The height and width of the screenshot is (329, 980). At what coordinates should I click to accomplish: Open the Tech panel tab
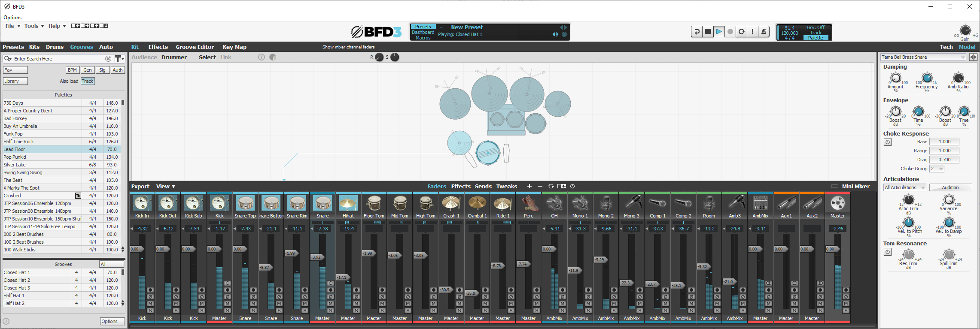[x=946, y=47]
